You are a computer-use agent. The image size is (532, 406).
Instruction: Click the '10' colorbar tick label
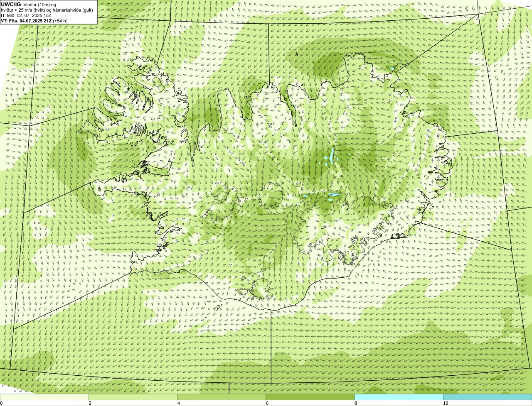[446, 403]
